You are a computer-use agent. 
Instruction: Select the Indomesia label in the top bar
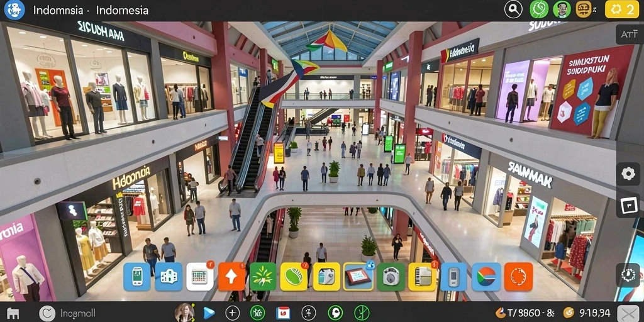(x=123, y=10)
